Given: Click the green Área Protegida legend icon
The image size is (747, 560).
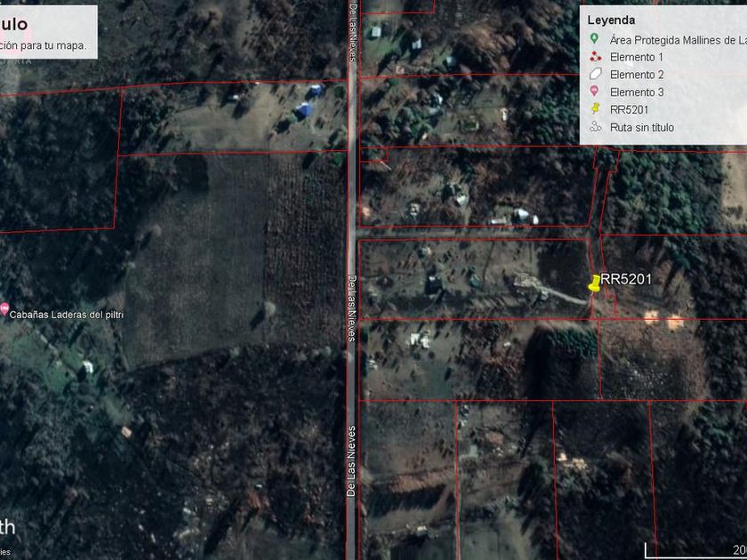Looking at the screenshot, I should pos(594,39).
